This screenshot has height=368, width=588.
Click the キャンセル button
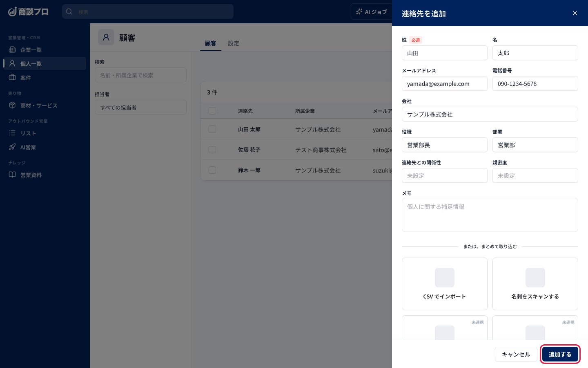516,355
